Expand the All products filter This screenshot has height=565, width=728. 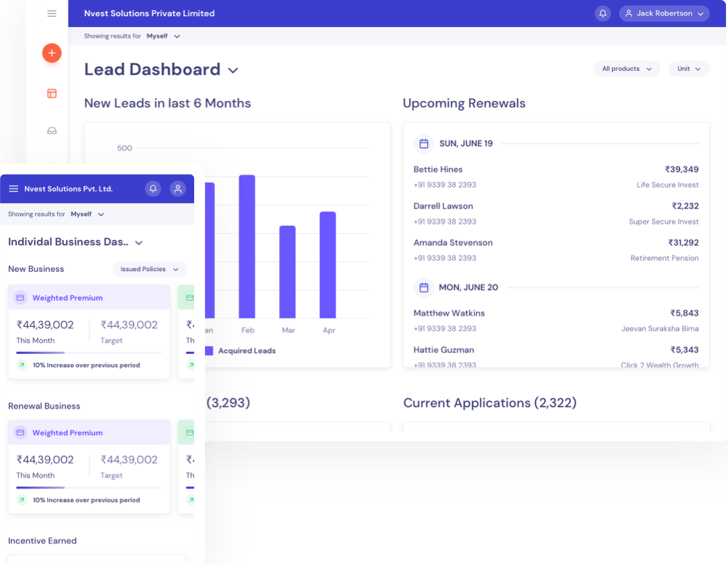click(626, 69)
